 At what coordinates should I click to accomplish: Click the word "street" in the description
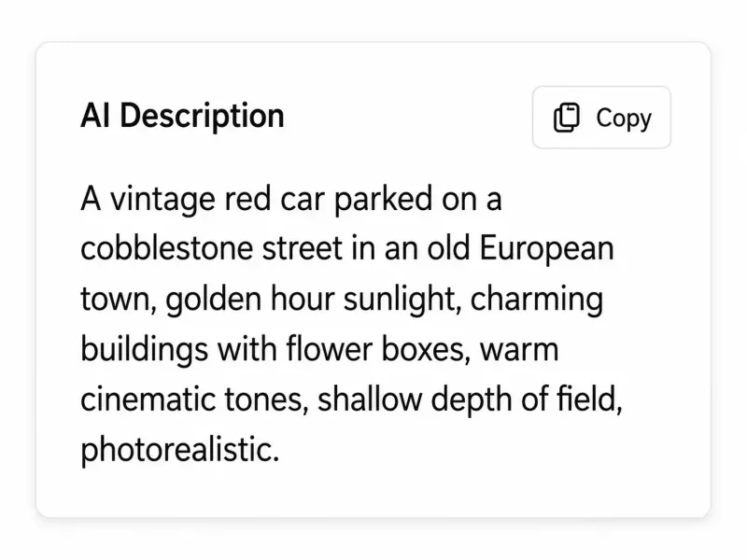(x=303, y=248)
